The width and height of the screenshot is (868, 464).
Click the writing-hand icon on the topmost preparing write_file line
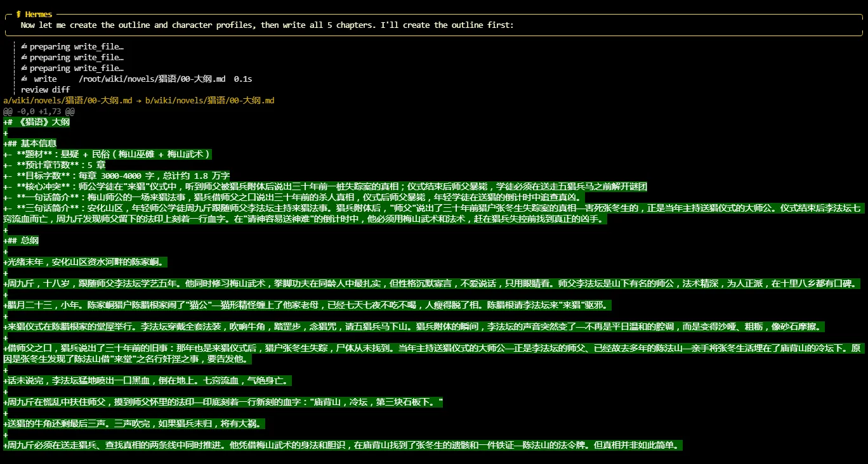(24, 46)
